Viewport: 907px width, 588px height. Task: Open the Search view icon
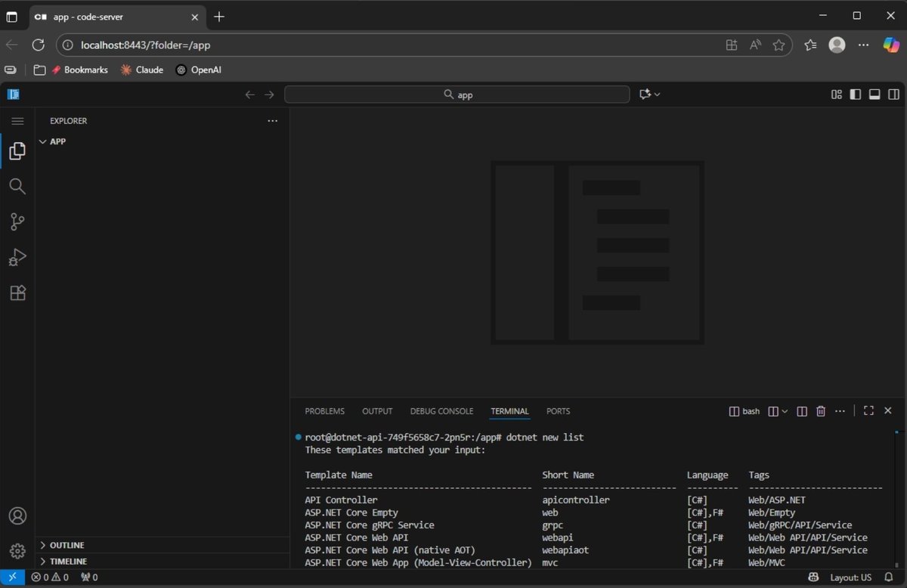pyautogui.click(x=17, y=186)
